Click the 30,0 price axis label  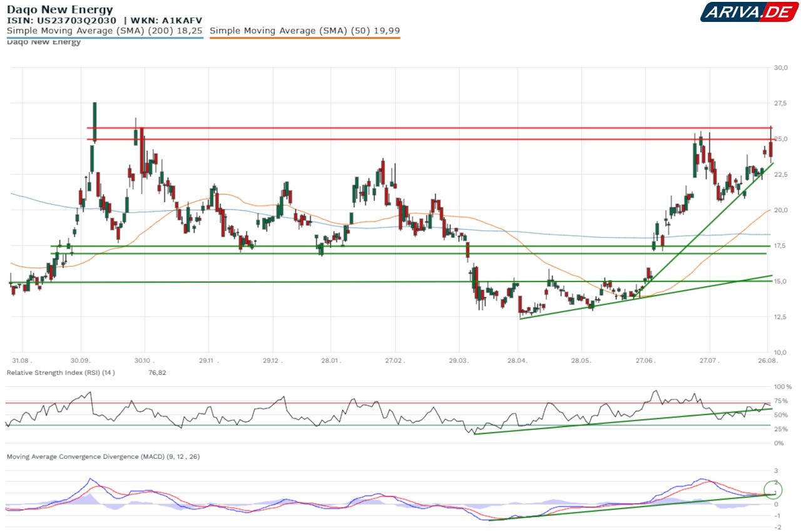pos(780,68)
